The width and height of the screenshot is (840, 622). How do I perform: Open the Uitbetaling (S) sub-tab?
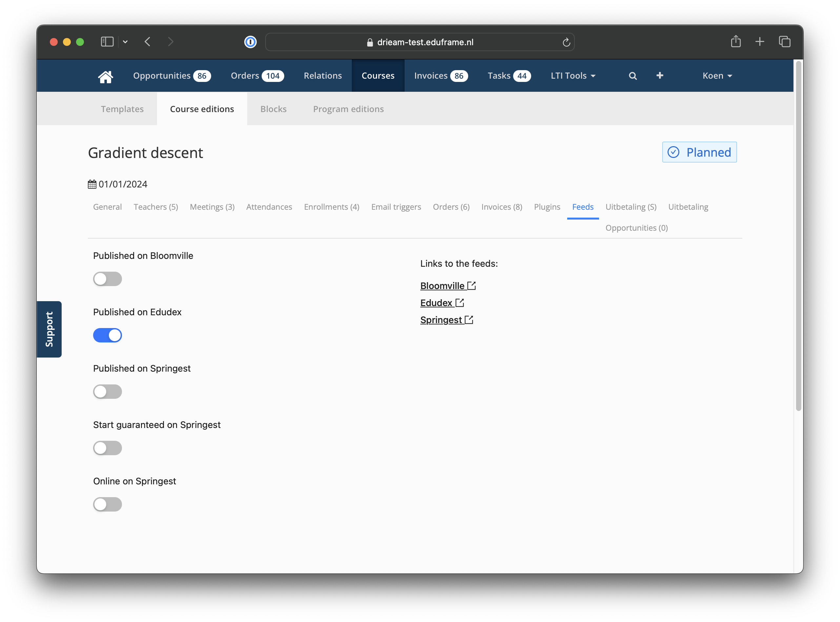(631, 207)
